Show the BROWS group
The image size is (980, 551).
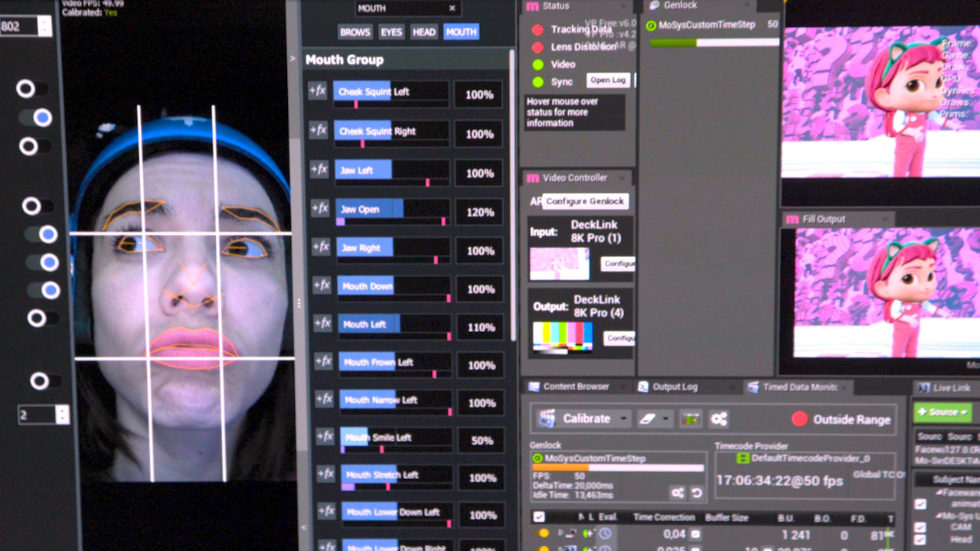point(355,32)
